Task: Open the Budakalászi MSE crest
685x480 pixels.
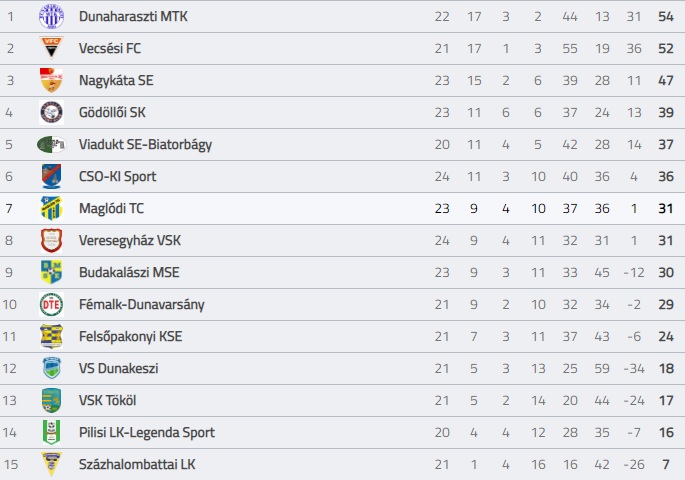Action: (52, 272)
